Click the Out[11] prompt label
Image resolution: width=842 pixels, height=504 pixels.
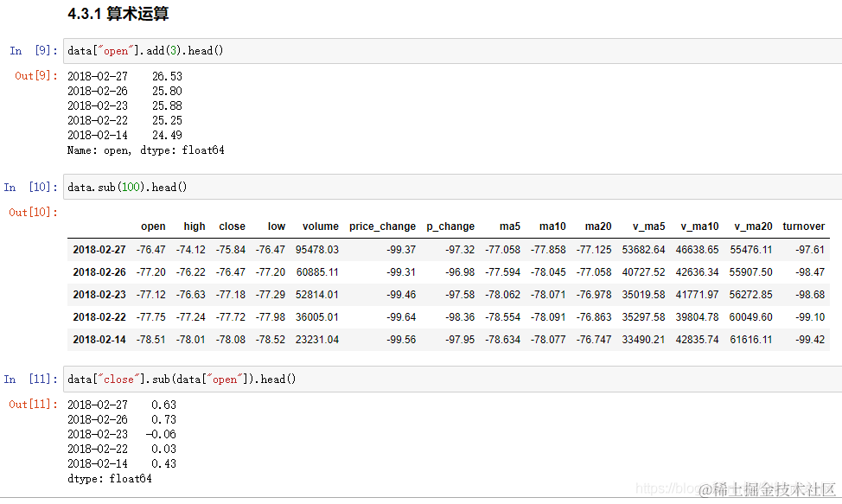click(x=34, y=405)
